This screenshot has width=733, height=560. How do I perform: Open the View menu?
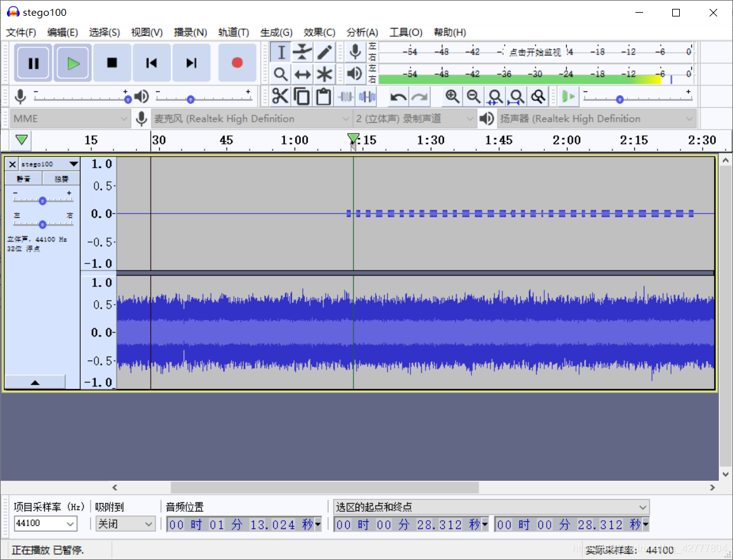tap(147, 32)
